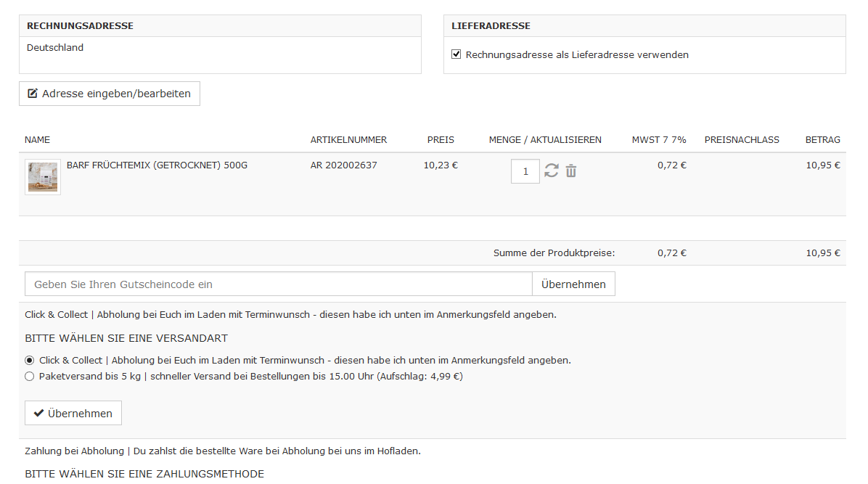This screenshot has width=868, height=484.
Task: Open the BARF FRÜCHTEMIX (GETROCKNET) 500G product link
Action: (157, 165)
